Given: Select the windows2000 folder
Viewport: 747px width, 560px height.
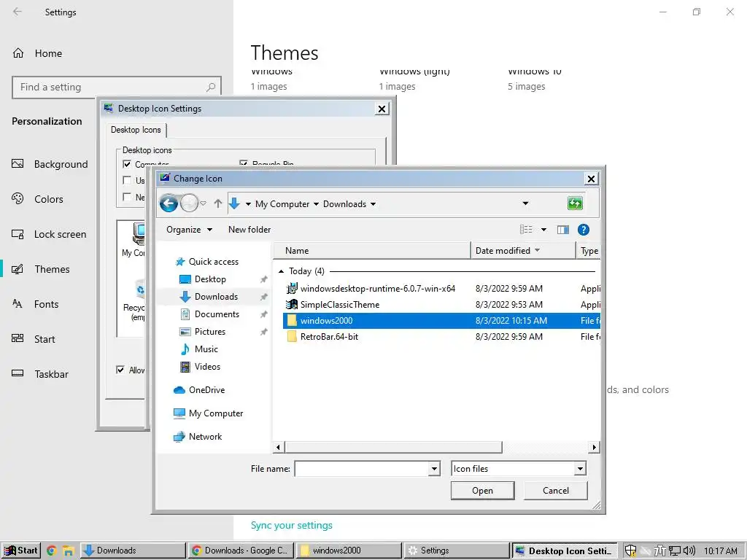Looking at the screenshot, I should 441,321.
